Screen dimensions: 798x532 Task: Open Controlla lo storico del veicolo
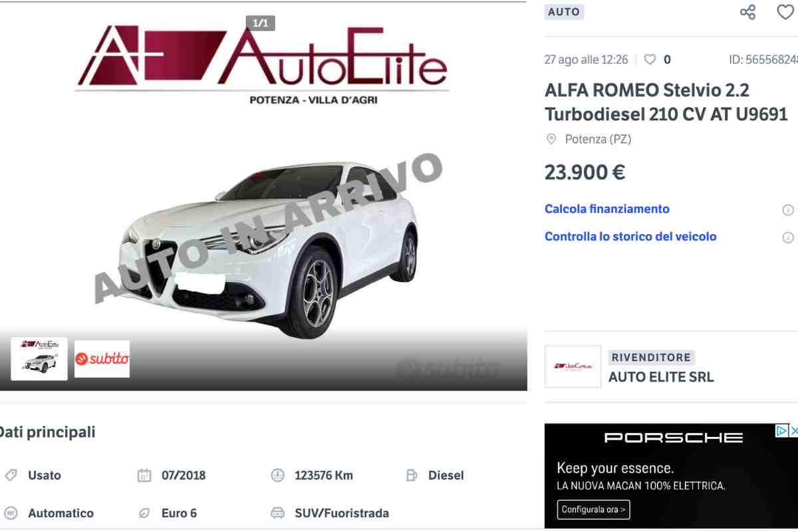pos(630,236)
